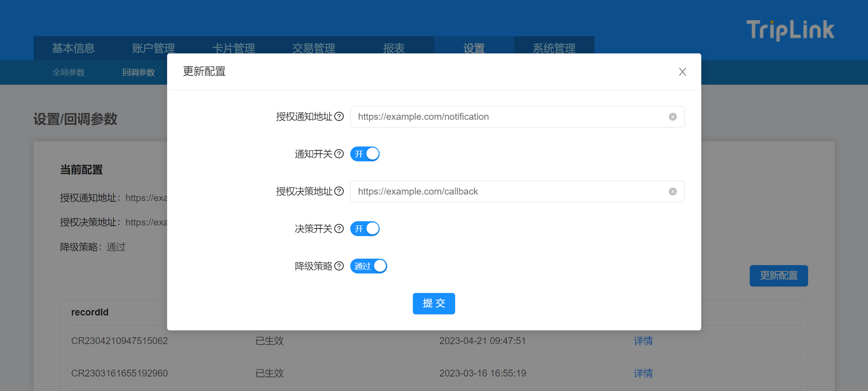The height and width of the screenshot is (391, 868).
Task: Close the 更新配置 dialog
Action: coord(682,72)
